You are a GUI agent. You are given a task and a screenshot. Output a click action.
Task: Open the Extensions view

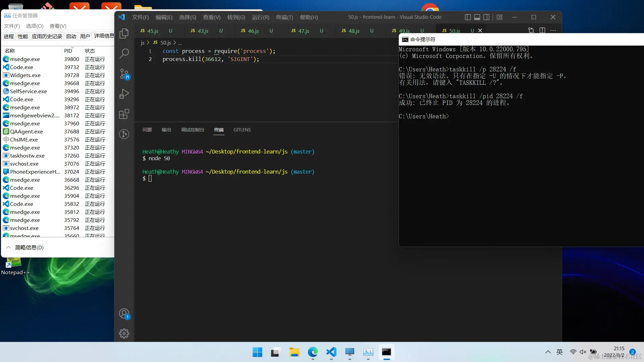tap(124, 114)
